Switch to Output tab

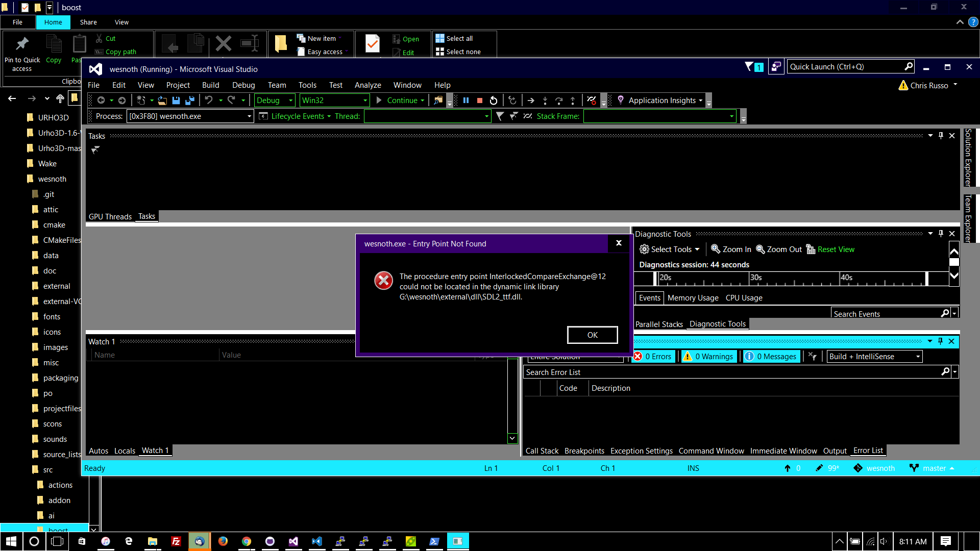click(835, 451)
